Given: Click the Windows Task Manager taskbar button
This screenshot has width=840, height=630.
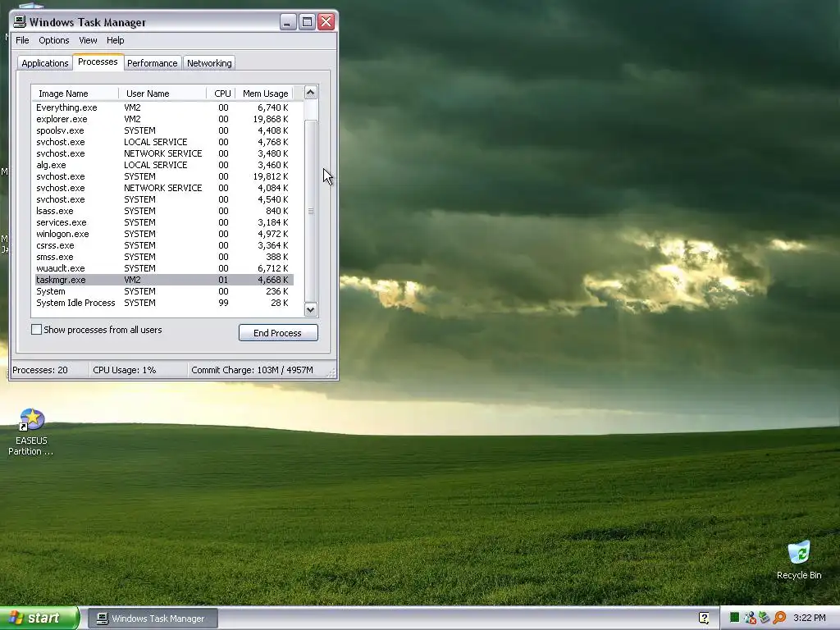Looking at the screenshot, I should (153, 619).
